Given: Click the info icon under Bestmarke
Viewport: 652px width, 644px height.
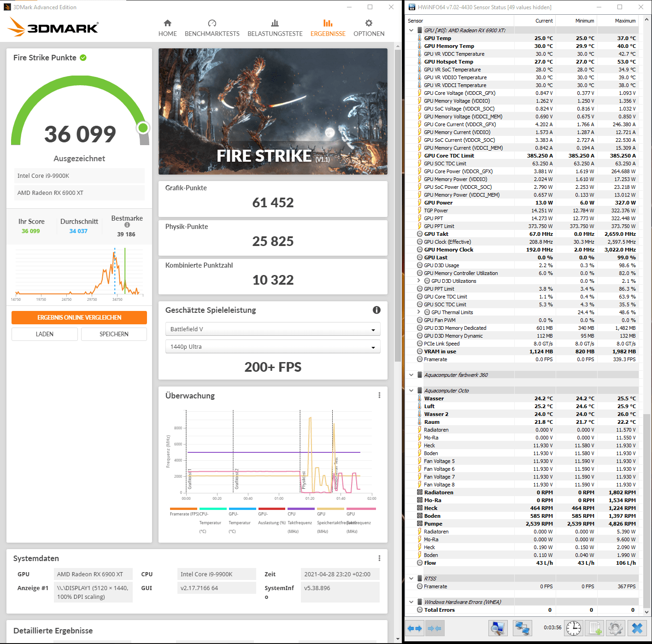Looking at the screenshot, I should click(127, 225).
